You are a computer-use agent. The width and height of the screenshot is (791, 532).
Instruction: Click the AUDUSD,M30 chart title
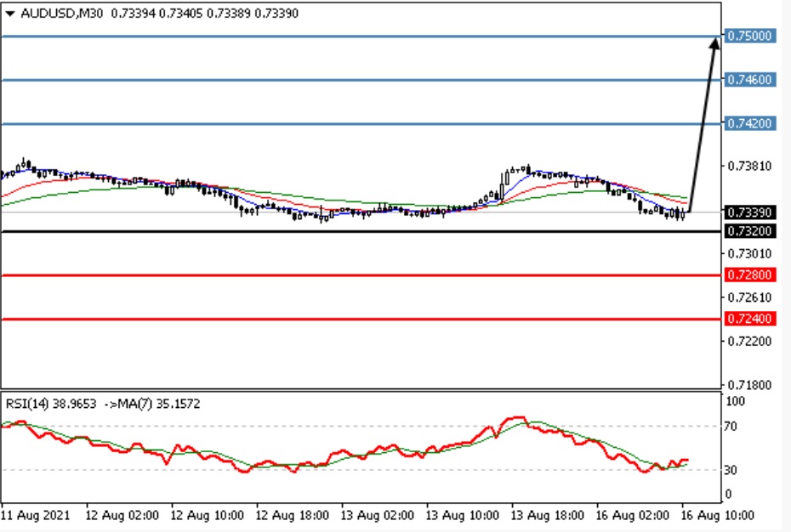pyautogui.click(x=62, y=14)
